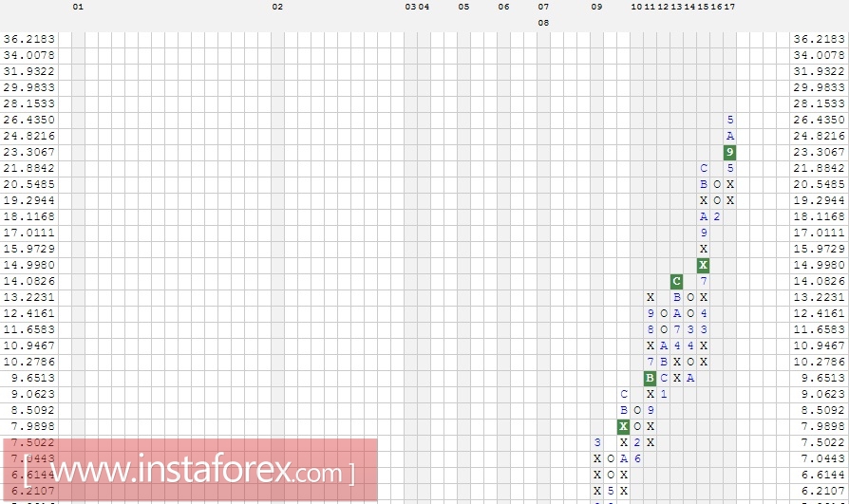Click right-axis price label 10.2786

[x=820, y=362]
